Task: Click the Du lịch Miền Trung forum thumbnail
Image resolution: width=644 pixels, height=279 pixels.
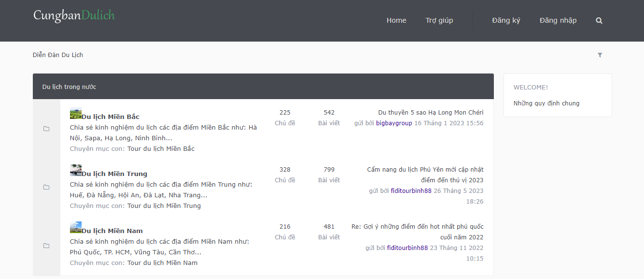Action: [76, 170]
